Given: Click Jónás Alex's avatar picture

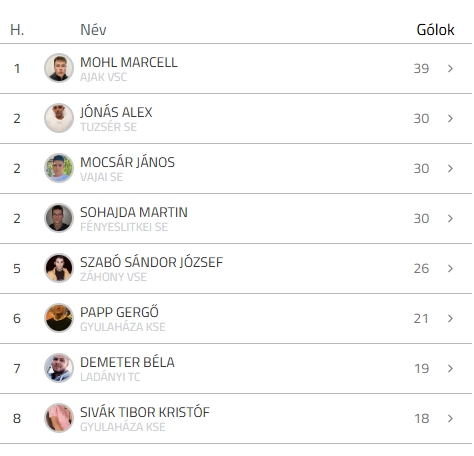Looking at the screenshot, I should pyautogui.click(x=59, y=118).
